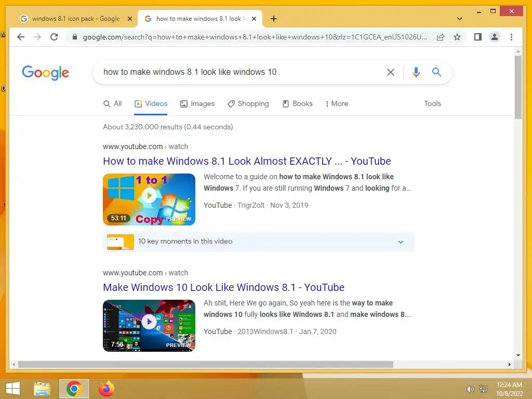Open 'How to make Windows 8.1 Look Almost EXACTLY' link
The height and width of the screenshot is (399, 532).
coord(247,161)
